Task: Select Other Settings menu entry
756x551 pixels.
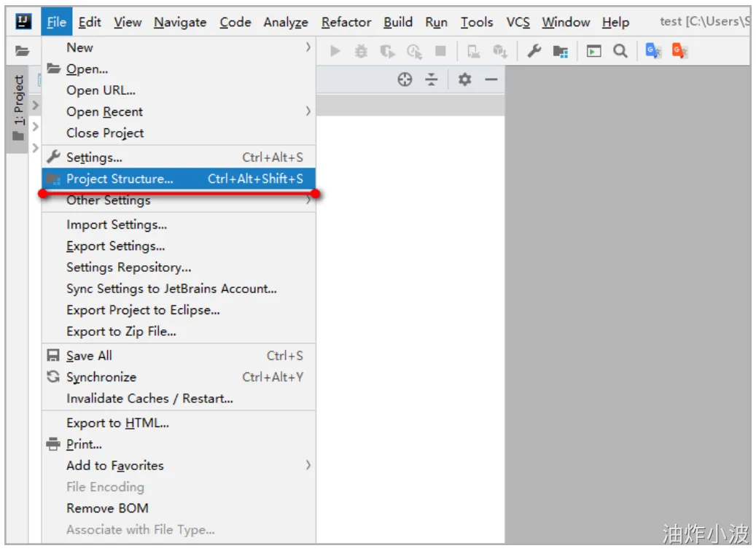Action: [x=179, y=200]
